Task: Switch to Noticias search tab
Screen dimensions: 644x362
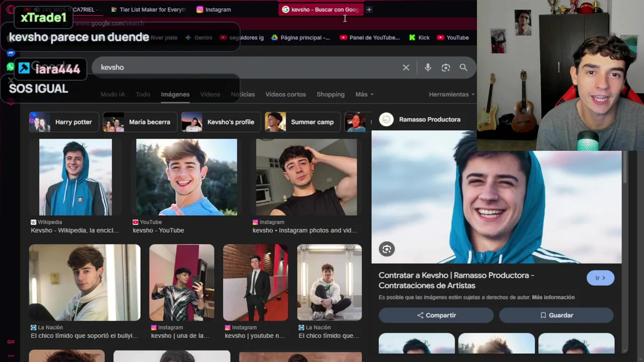Action: click(243, 95)
